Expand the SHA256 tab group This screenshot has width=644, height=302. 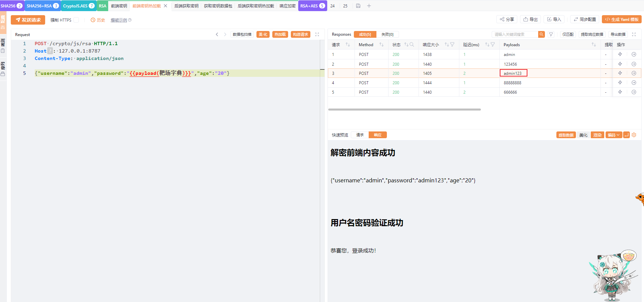(x=12, y=6)
